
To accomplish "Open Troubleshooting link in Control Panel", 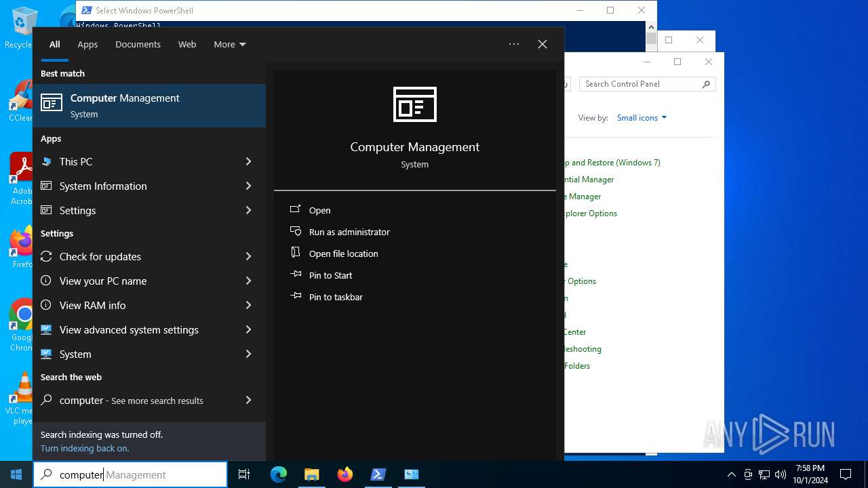I will [583, 349].
